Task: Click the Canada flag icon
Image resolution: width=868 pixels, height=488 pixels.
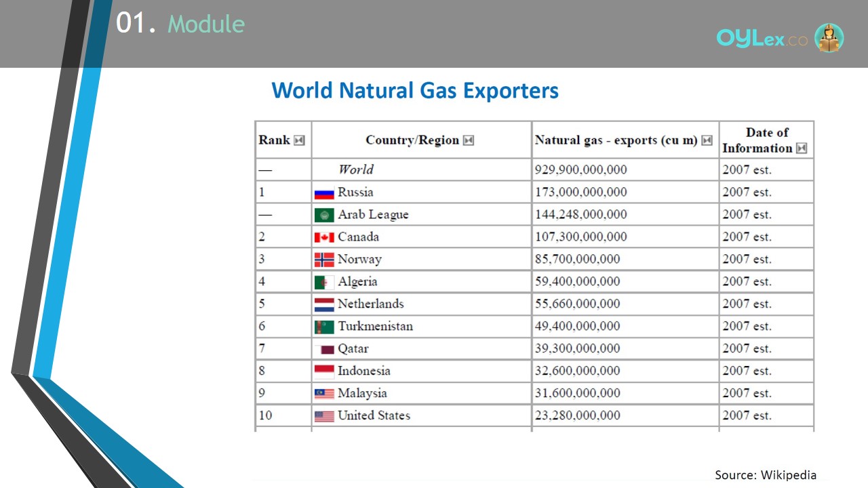Action: (324, 237)
